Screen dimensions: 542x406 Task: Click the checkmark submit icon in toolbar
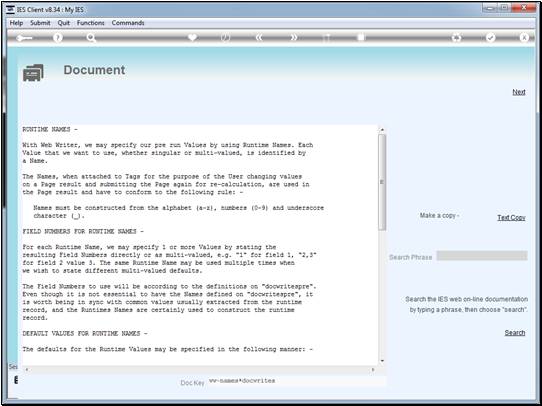click(x=490, y=38)
